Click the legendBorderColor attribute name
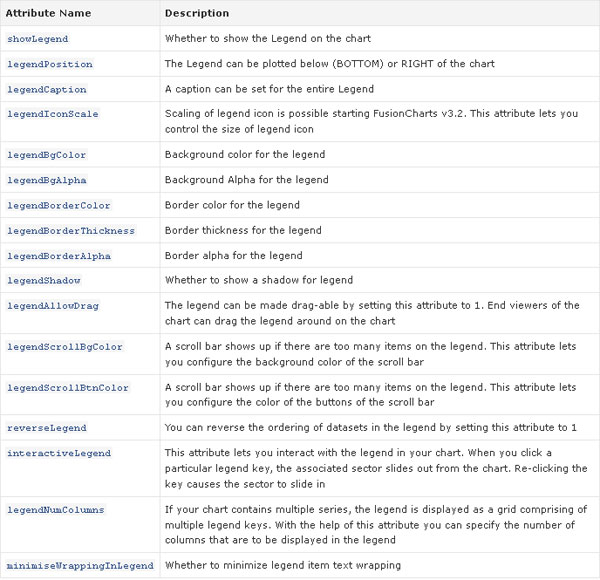 (x=59, y=205)
